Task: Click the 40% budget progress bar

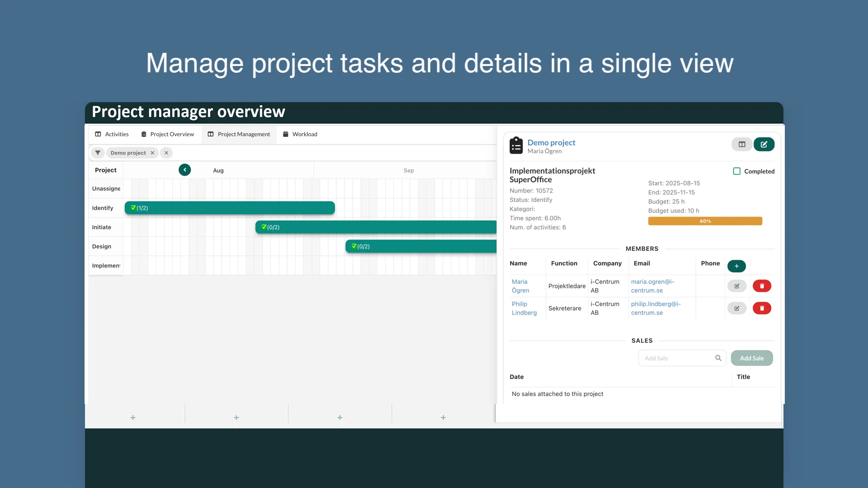Action: (705, 221)
